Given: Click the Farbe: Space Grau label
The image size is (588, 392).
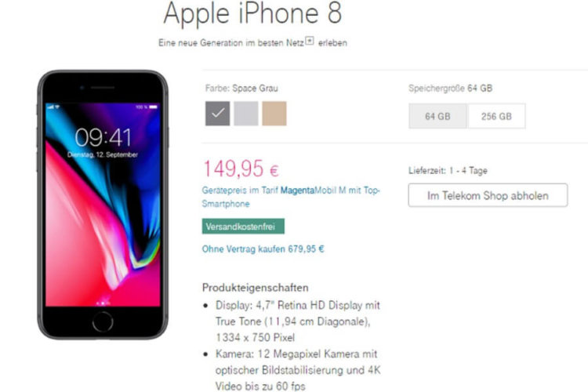Looking at the screenshot, I should point(241,89).
